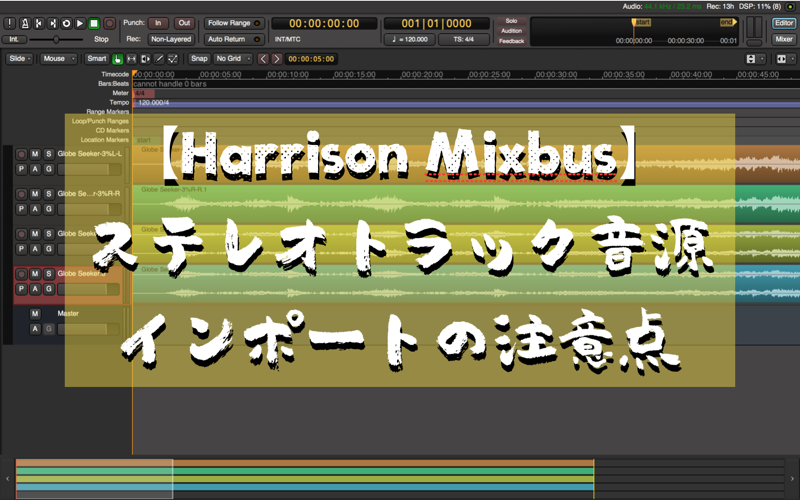
Task: Open automation A menu on Globe Seeker-3%L-L
Action: 35,169
